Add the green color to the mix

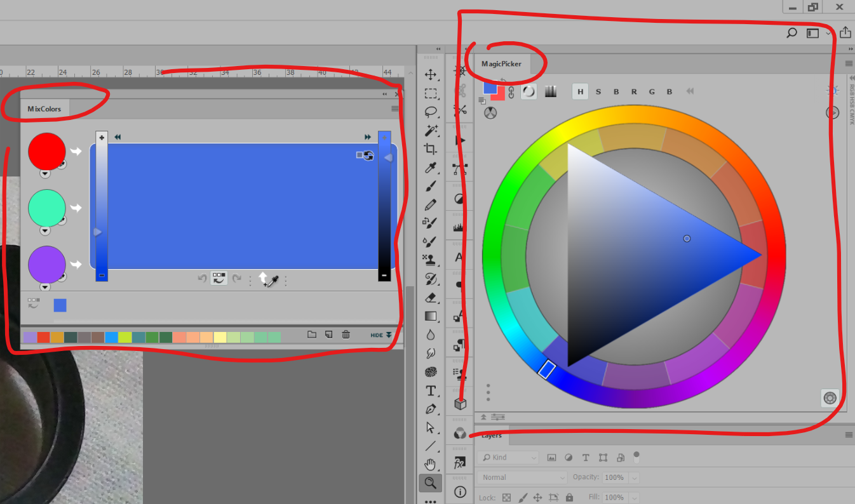76,208
